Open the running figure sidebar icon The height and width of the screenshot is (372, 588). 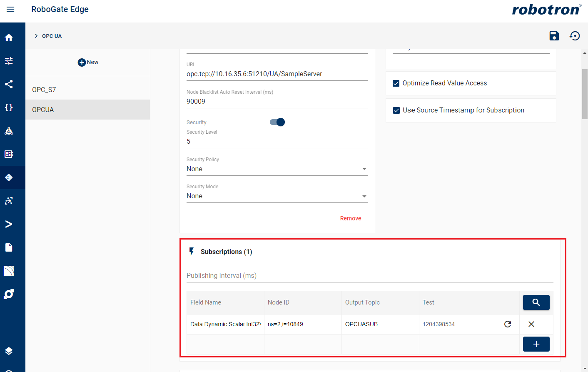pyautogui.click(x=9, y=201)
